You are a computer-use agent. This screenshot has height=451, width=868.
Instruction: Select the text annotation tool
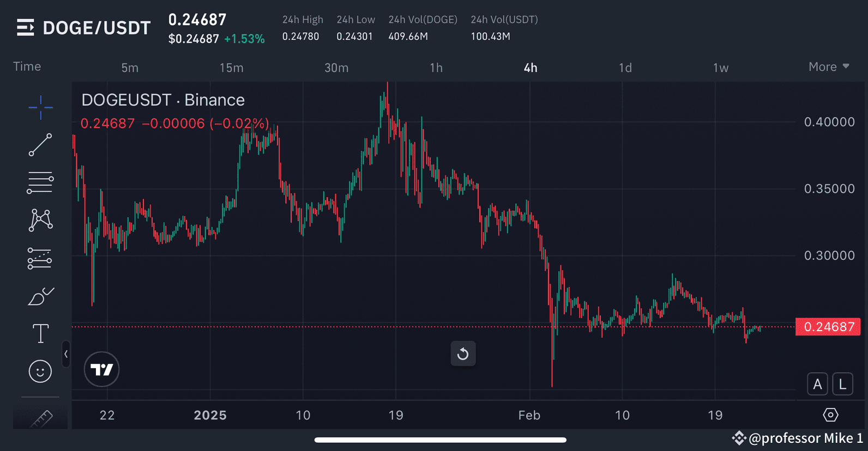pyautogui.click(x=40, y=333)
